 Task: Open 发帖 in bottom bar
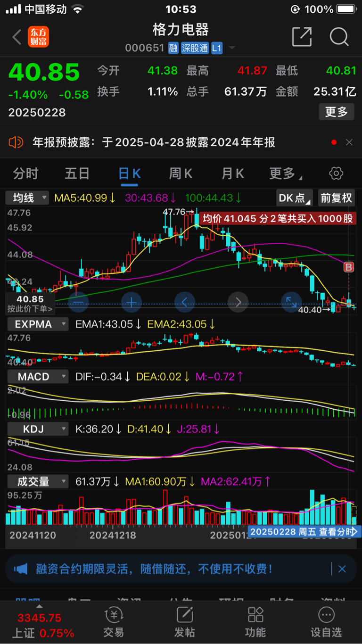pos(185,622)
